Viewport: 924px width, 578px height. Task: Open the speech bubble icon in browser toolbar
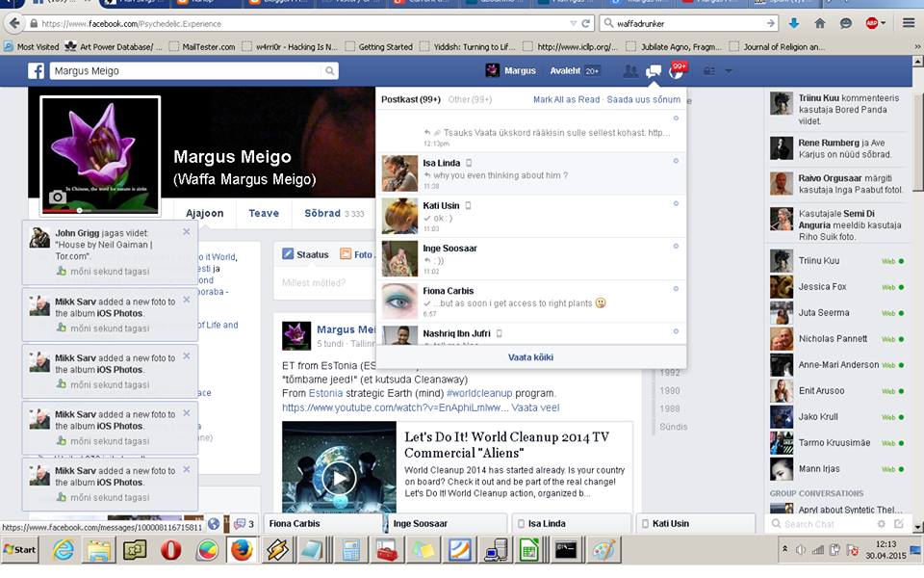846,23
